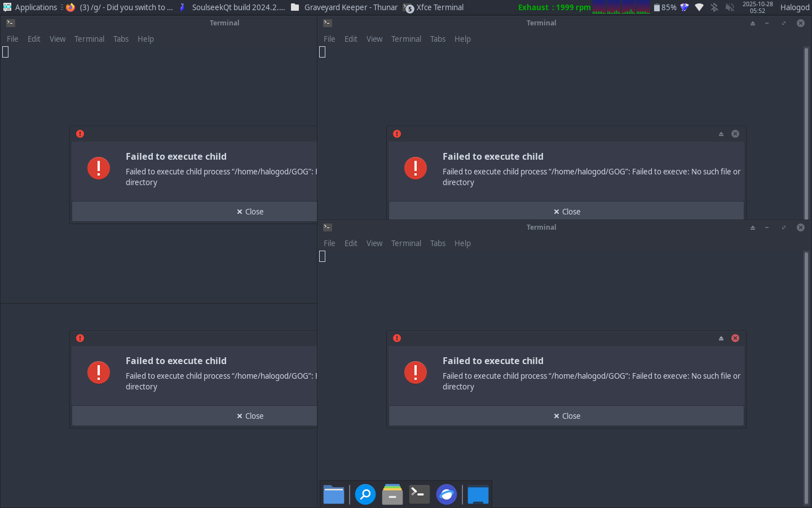
Task: Click the window menu icon of the lower-right Terminal
Action: coord(328,227)
